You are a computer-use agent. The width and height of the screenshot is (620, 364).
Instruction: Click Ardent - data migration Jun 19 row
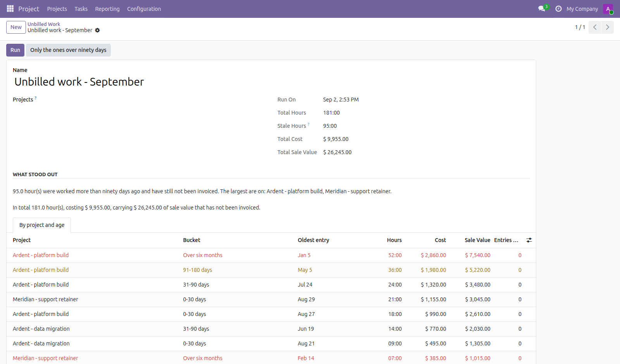[271, 329]
